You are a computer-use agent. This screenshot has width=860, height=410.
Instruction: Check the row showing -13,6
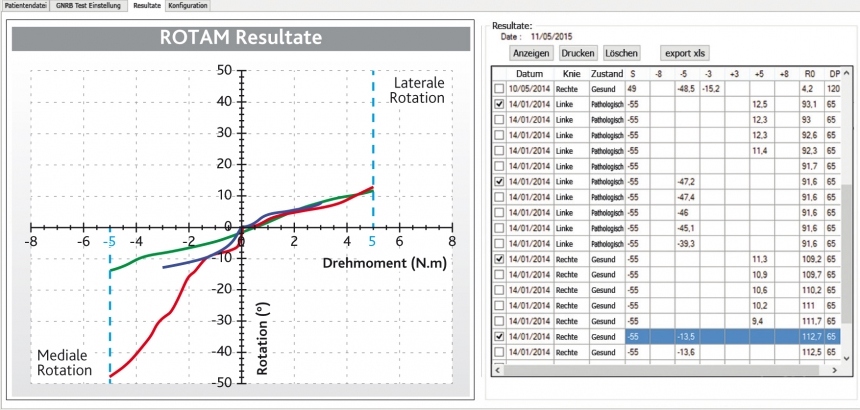(499, 352)
